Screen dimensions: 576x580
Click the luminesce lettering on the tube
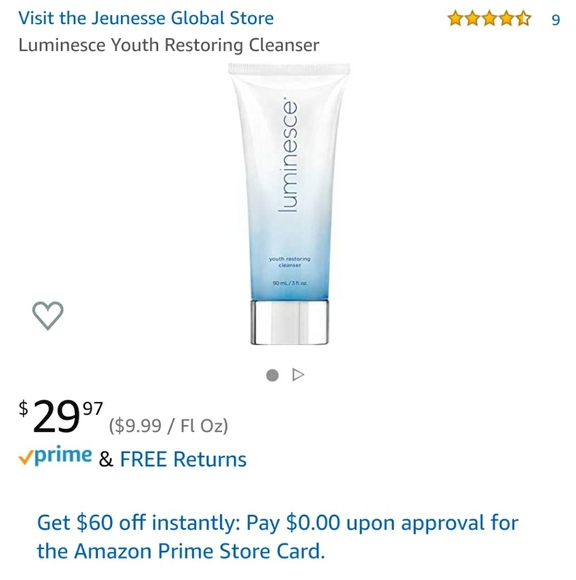coord(289,155)
